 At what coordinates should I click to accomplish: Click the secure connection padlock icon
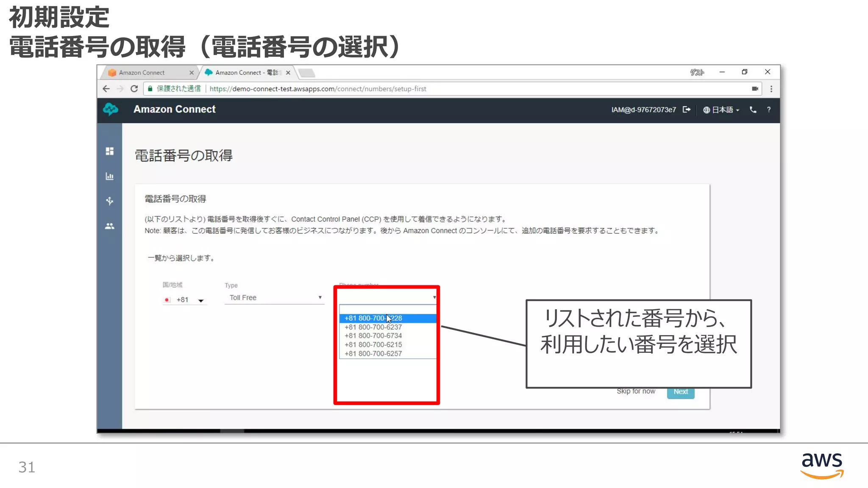150,89
